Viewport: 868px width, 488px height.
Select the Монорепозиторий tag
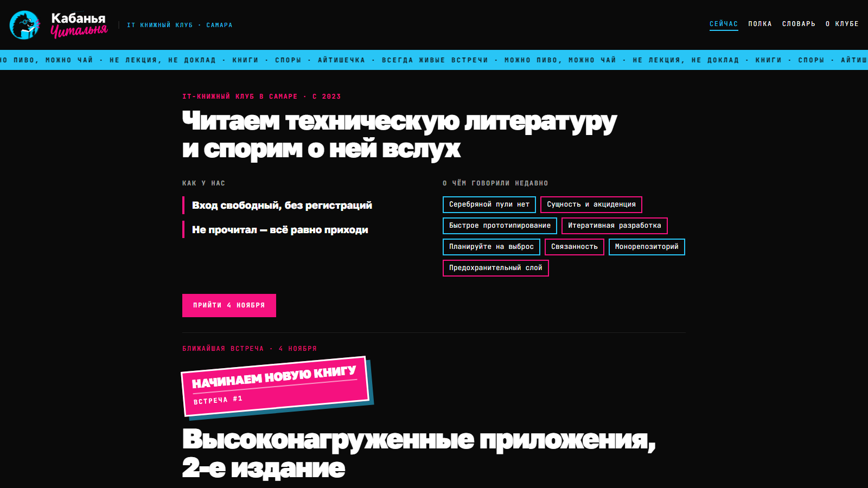(647, 247)
